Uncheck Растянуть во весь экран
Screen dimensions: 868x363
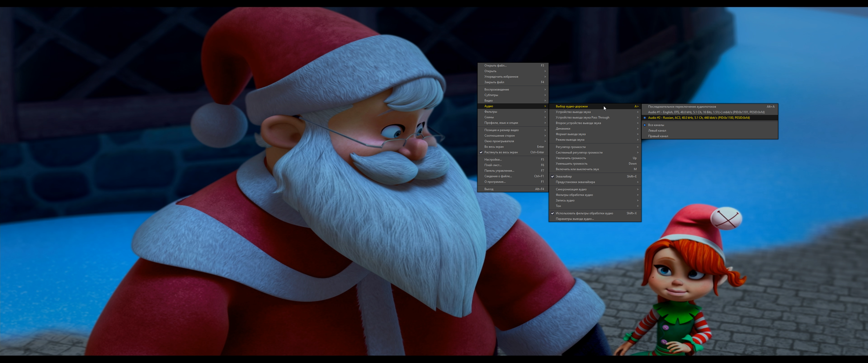click(x=501, y=153)
